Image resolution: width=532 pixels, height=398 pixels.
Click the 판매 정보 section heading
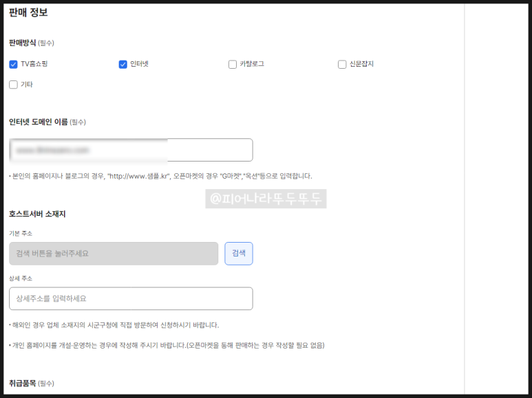[28, 12]
